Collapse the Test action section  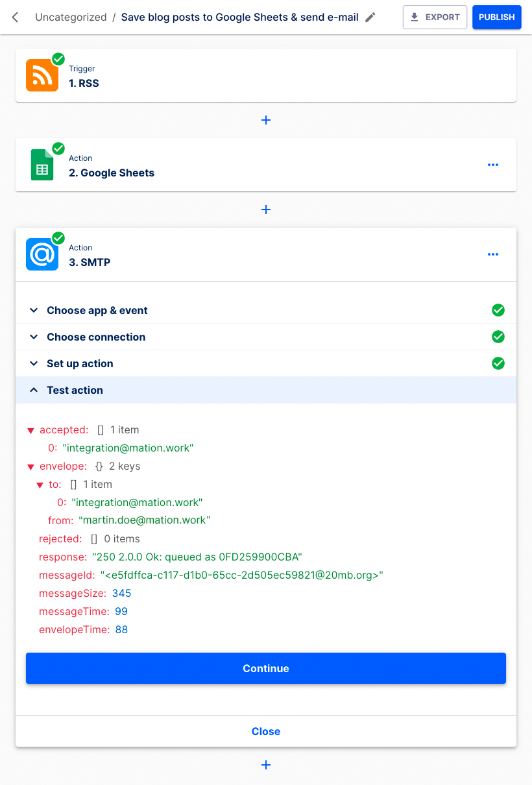click(x=33, y=390)
